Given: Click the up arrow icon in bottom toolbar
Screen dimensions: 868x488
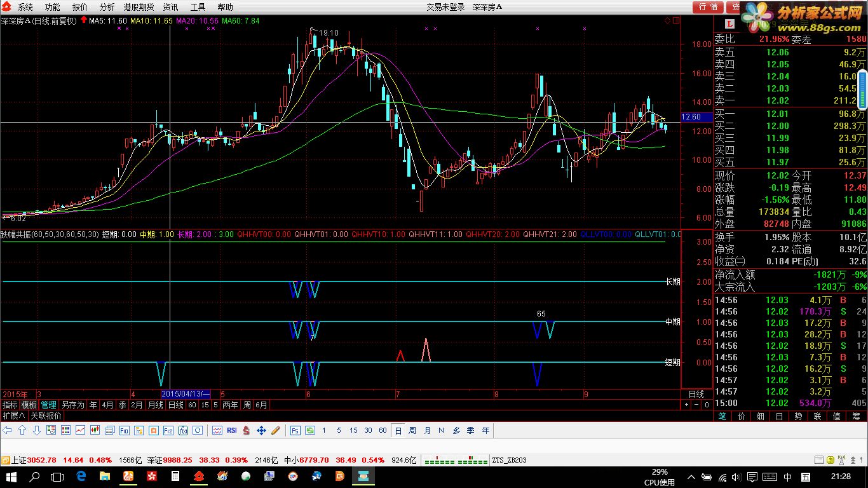Looking at the screenshot, I should (x=22, y=430).
